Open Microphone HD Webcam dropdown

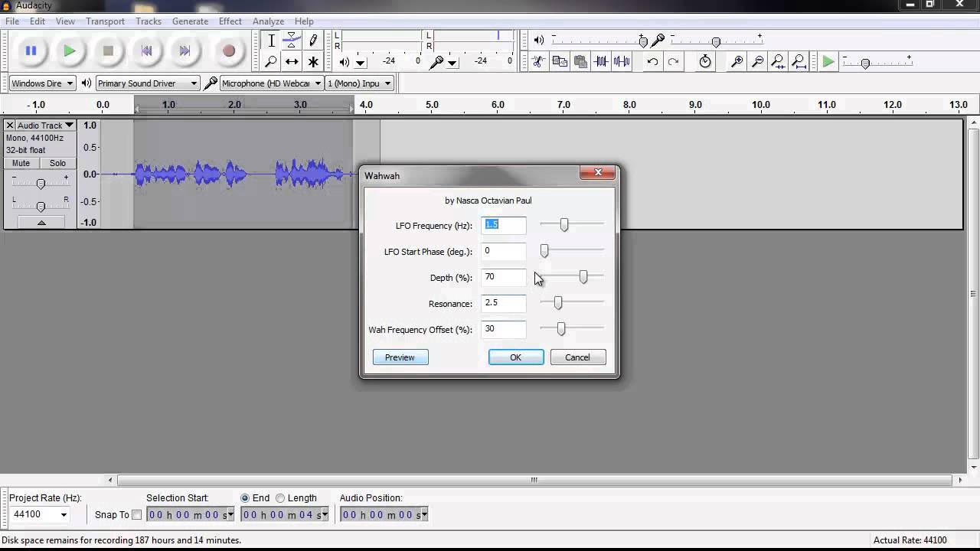[x=272, y=83]
